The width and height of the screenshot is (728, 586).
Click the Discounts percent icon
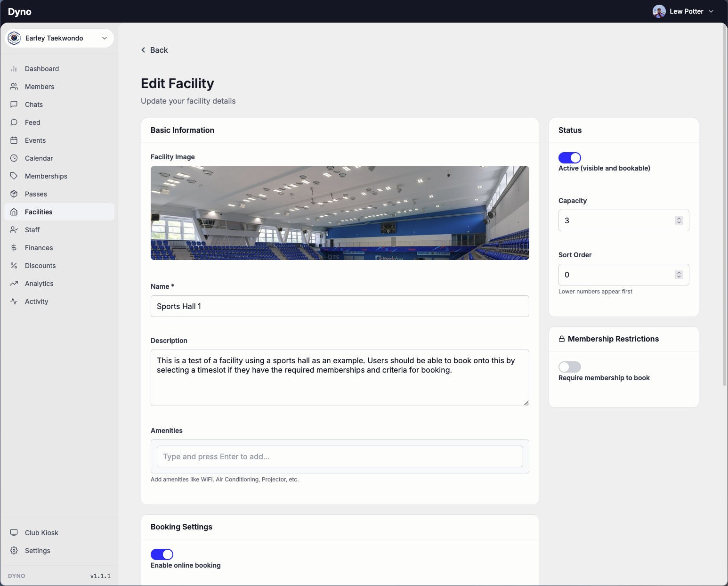(14, 266)
